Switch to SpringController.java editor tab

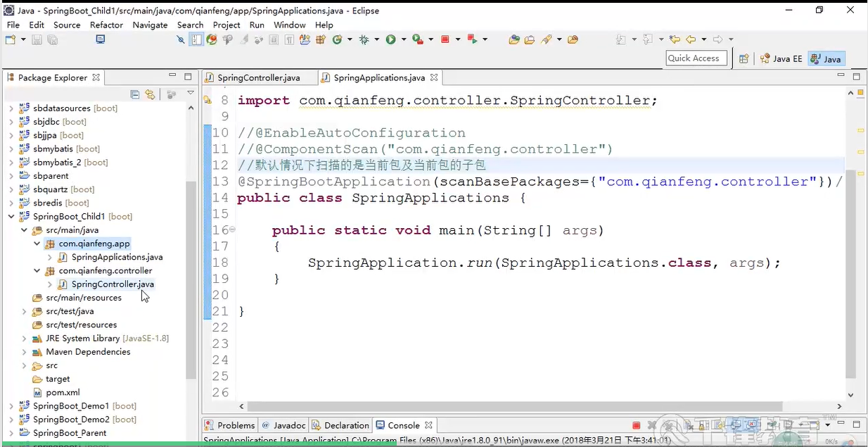(258, 77)
